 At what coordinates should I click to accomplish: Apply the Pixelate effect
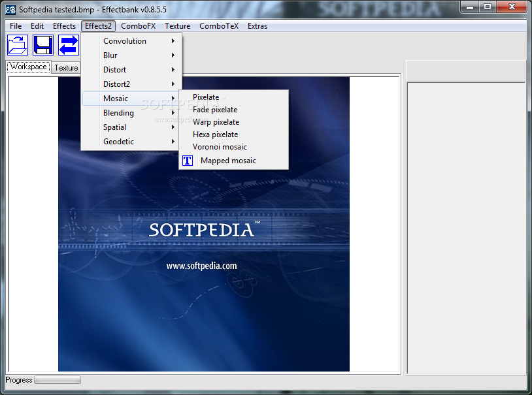click(x=233, y=97)
